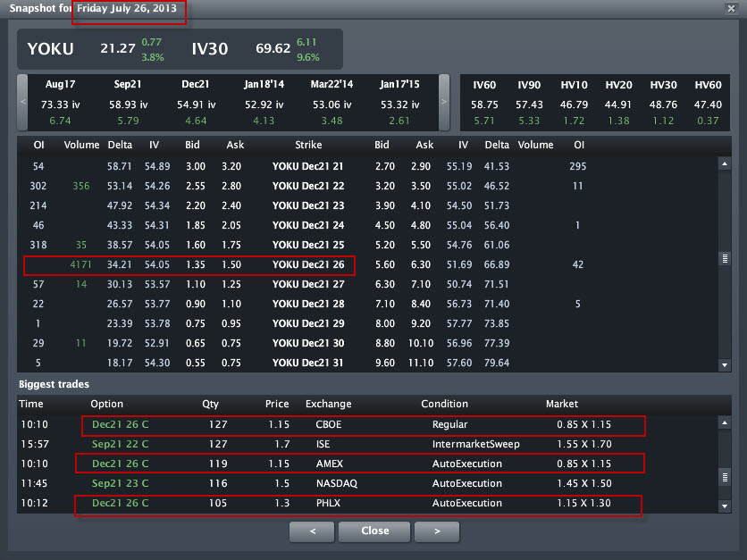Click the Biggest trades section title
This screenshot has width=747, height=560.
coord(54,384)
